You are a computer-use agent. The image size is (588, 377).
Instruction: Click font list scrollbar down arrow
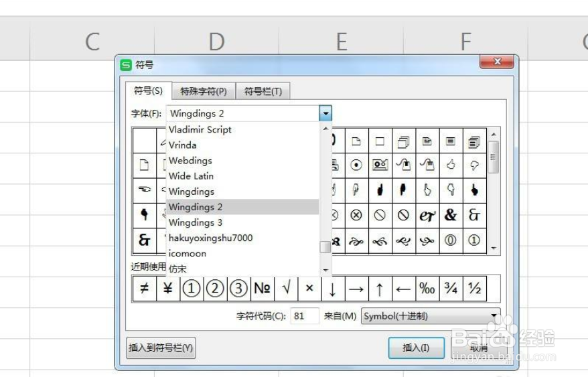pyautogui.click(x=325, y=270)
